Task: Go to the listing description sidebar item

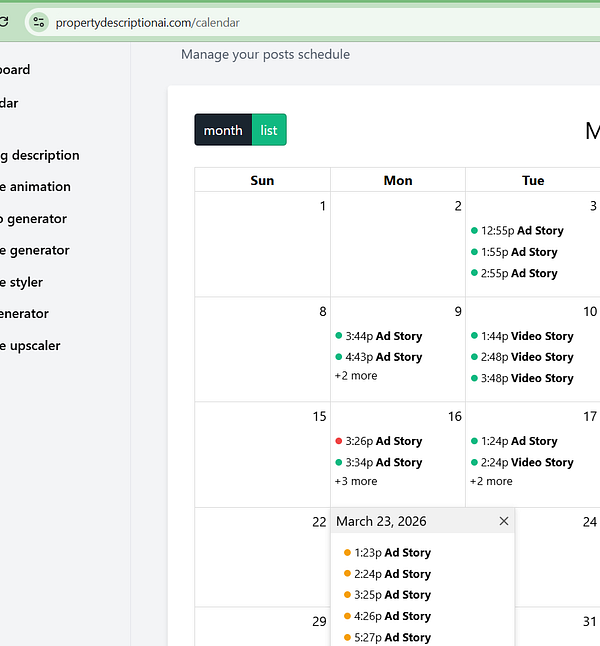Action: pyautogui.click(x=40, y=155)
